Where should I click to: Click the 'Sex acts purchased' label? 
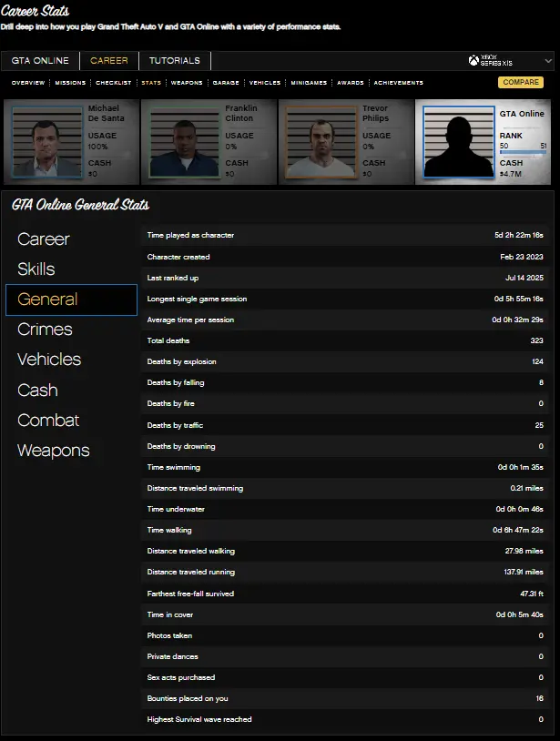pyautogui.click(x=181, y=677)
